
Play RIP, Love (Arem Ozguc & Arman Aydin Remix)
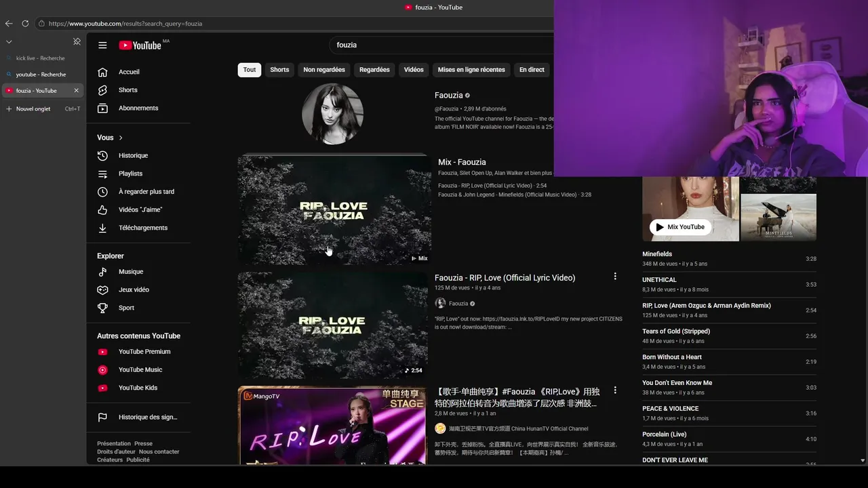pyautogui.click(x=729, y=310)
